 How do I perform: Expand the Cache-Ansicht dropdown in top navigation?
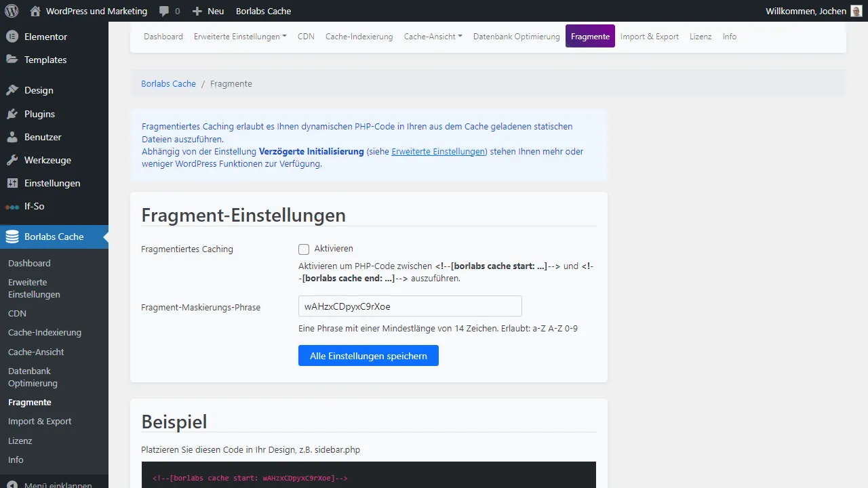[433, 37]
